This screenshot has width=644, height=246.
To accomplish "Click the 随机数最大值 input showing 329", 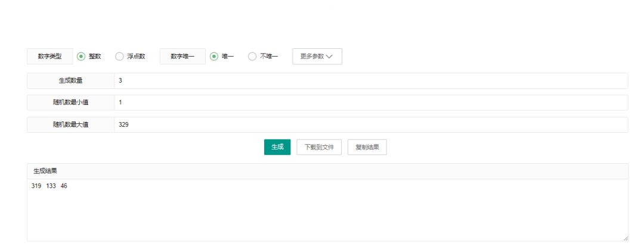I will 371,124.
